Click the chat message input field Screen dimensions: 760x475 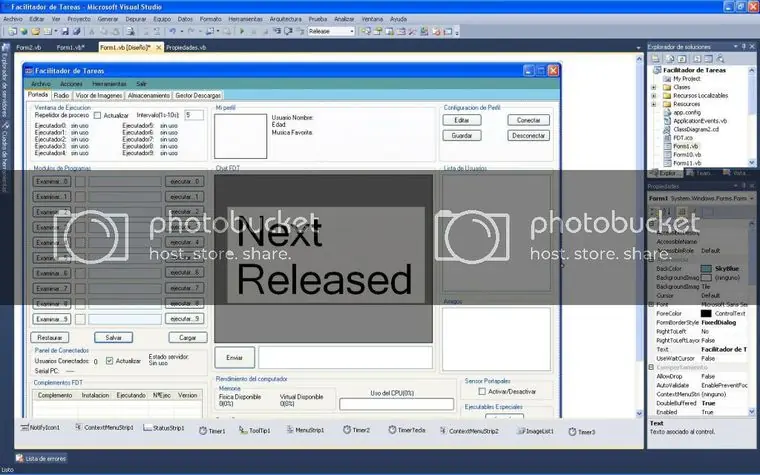346,358
